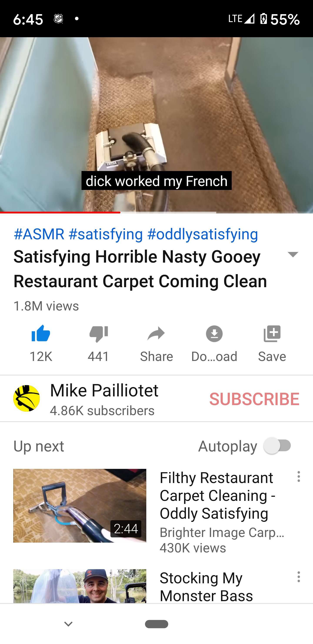313x644 pixels.
Task: Open Mike Pailliotet channel avatar
Action: (27, 398)
